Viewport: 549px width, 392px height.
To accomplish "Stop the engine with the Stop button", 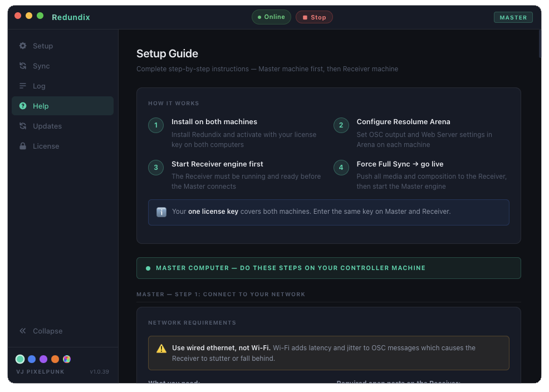I will [x=314, y=17].
